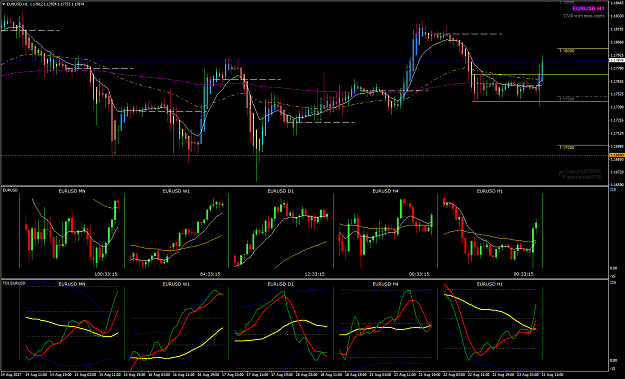Click the triangle beside the EURUSD,H1 chart title
Viewport: 625px width, 379px height.
(x=4, y=4)
